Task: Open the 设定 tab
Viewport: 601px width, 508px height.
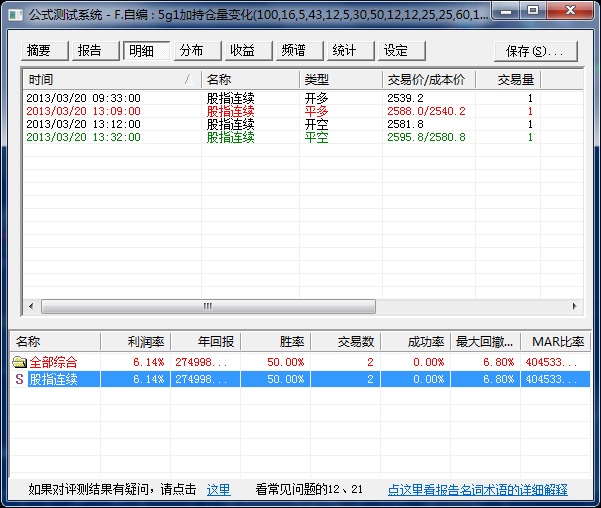Action: click(x=397, y=50)
